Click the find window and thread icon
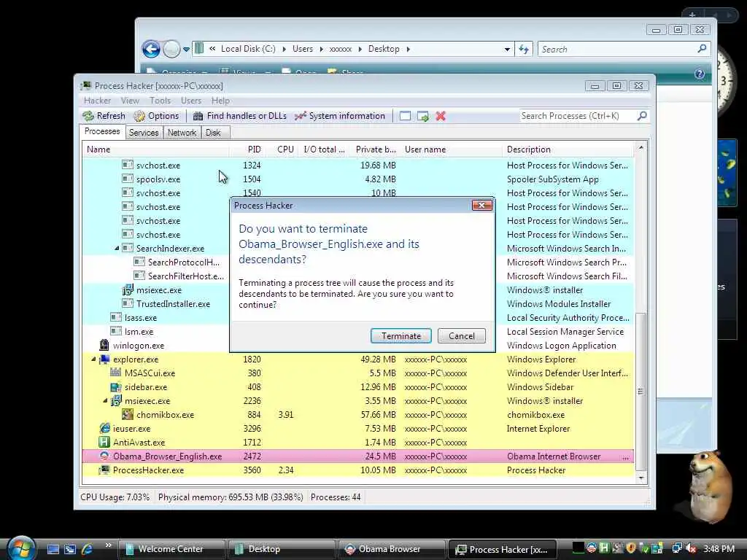The width and height of the screenshot is (747, 560). [422, 116]
